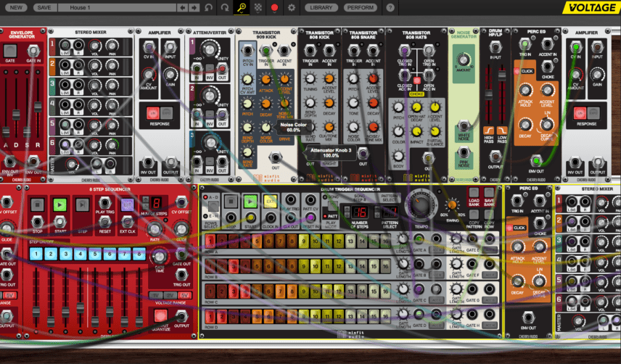Select High Pass filter icon in Drum HP/LP
Screen dimensions: 621x364
click(489, 131)
